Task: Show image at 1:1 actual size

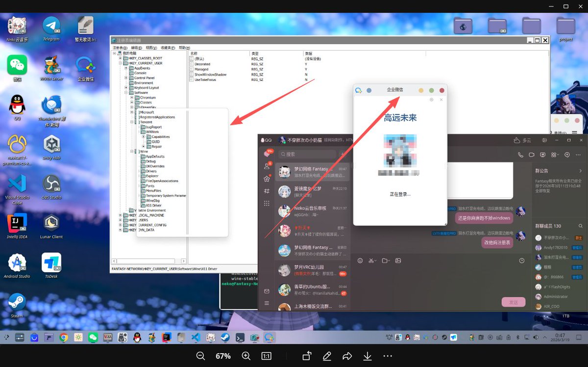Action: click(266, 356)
